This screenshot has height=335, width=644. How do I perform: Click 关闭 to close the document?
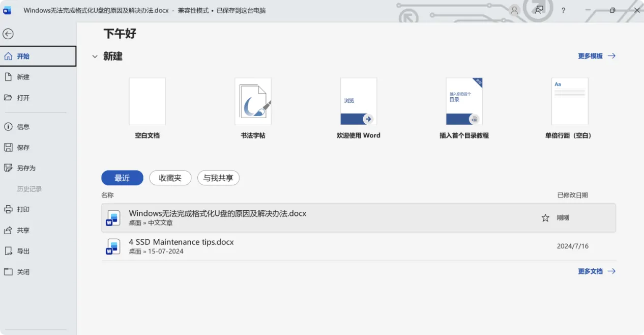click(38, 272)
